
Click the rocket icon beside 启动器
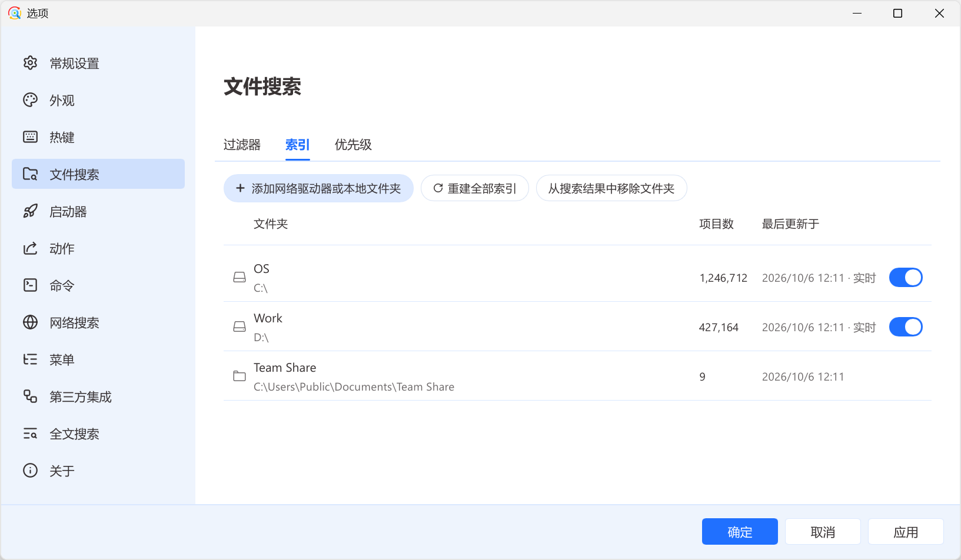click(30, 211)
